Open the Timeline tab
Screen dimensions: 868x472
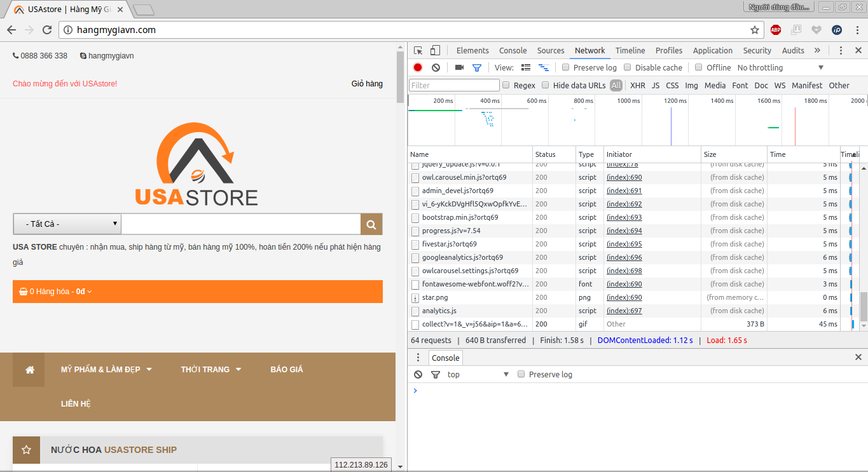[630, 51]
